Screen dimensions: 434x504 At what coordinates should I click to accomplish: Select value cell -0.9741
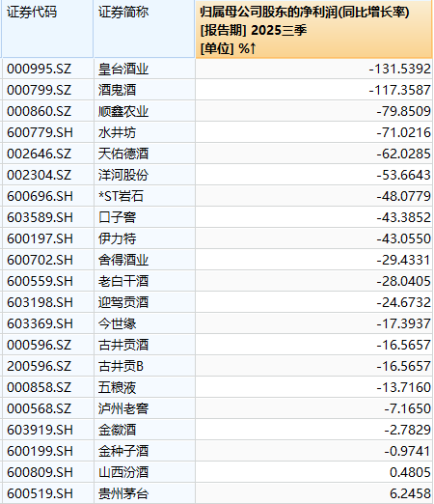313,451
